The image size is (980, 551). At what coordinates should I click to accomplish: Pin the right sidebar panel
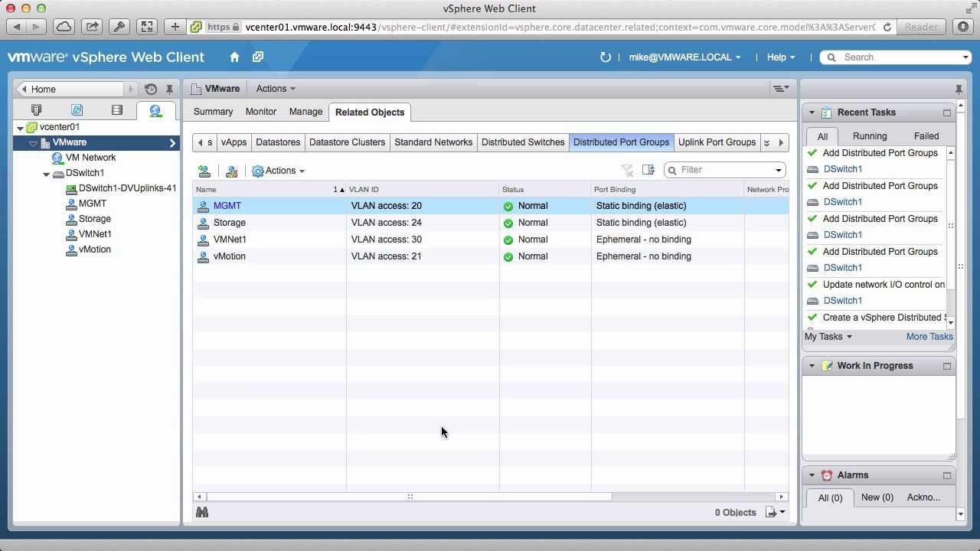point(959,90)
